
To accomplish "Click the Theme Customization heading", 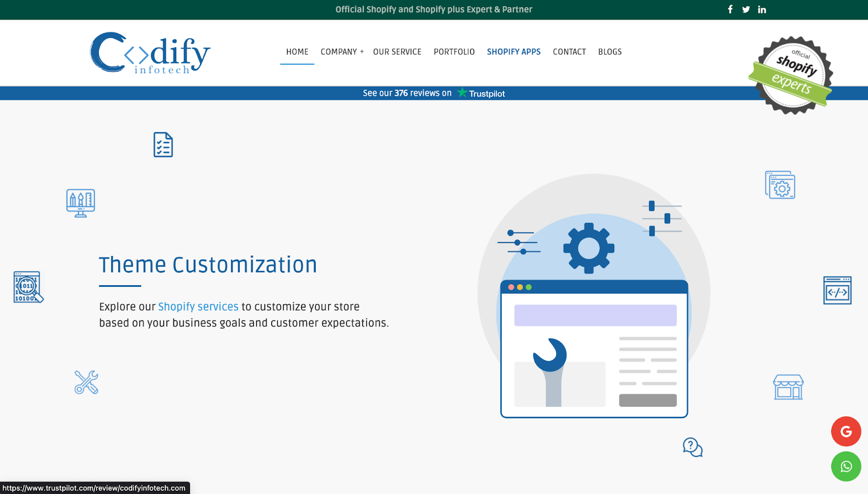I will 208,265.
